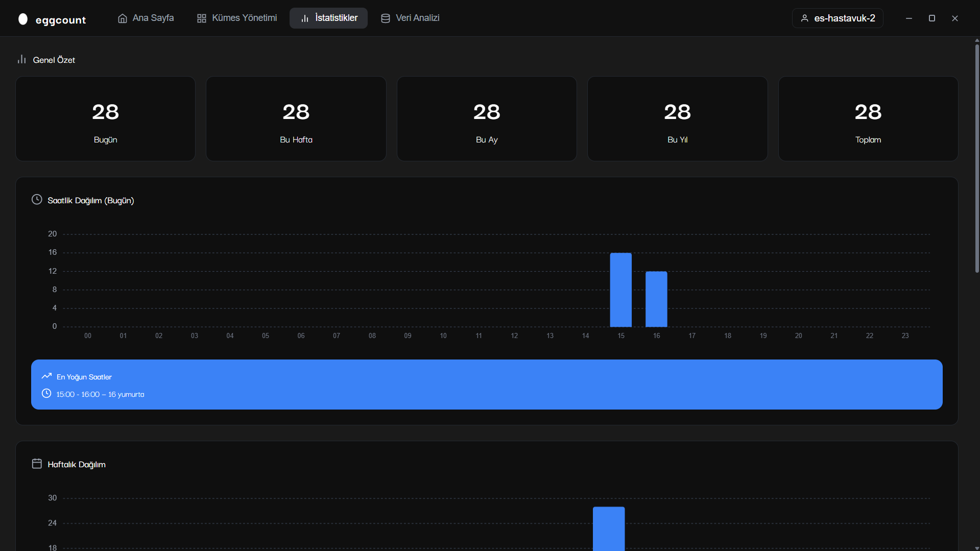Select the Bu Hafta summary card
Screen dimensions: 980x551
tap(296, 119)
